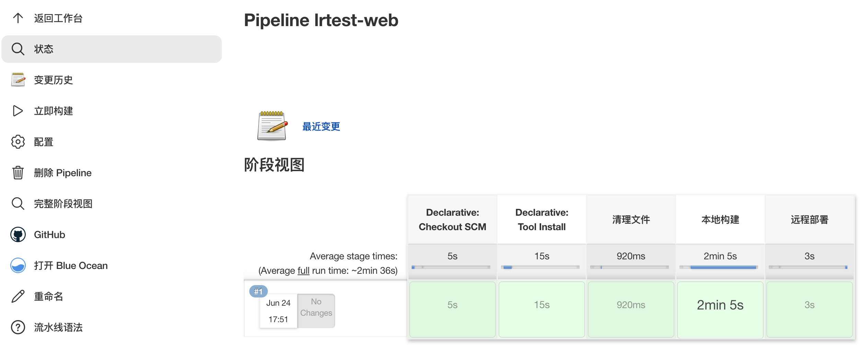Click the GitHub octocat icon
Image resolution: width=868 pixels, height=349 pixels.
pos(18,235)
